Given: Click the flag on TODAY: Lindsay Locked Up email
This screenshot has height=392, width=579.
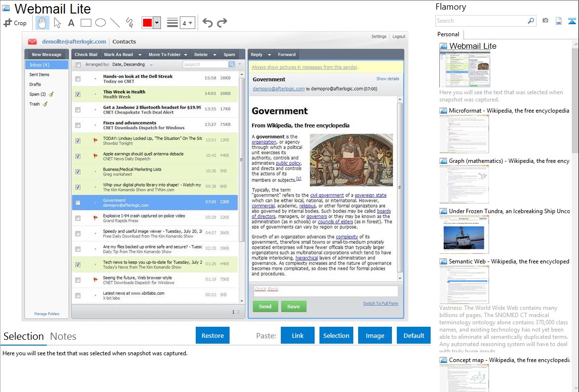Looking at the screenshot, I should tap(95, 140).
